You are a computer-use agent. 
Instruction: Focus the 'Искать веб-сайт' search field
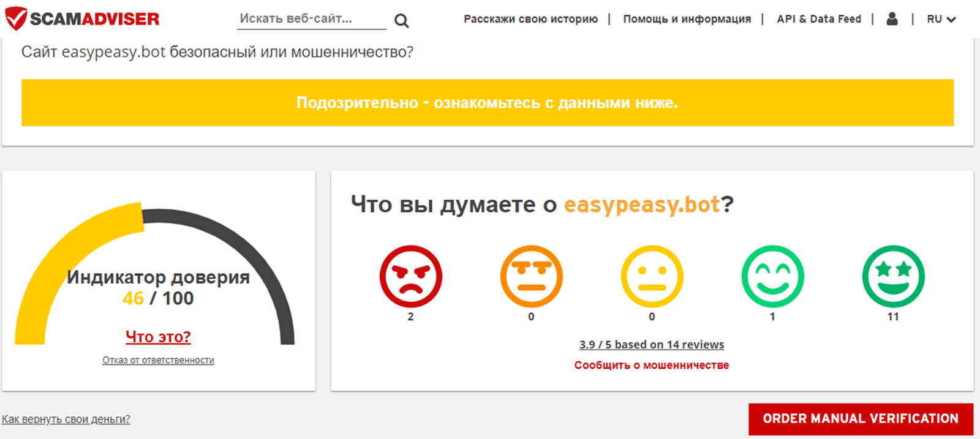tap(311, 19)
